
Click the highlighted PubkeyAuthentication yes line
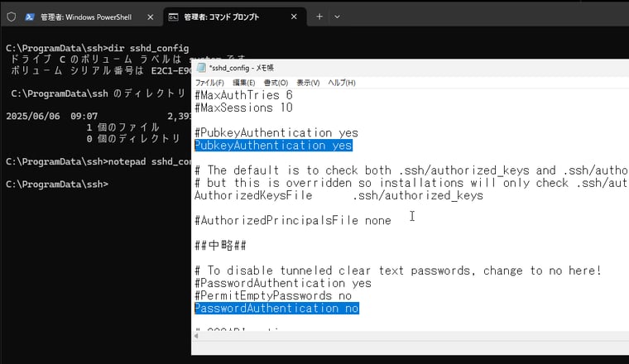point(273,145)
